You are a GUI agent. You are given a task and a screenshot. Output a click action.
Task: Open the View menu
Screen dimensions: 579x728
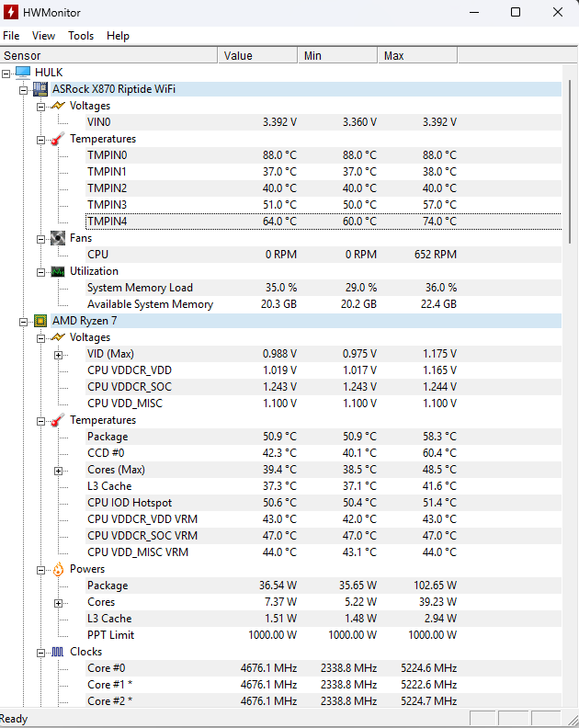coord(43,36)
